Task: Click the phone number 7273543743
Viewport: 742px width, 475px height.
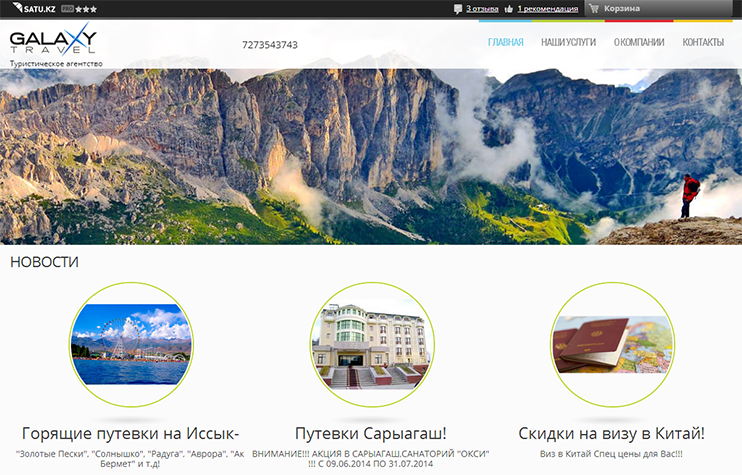Action: pos(270,45)
